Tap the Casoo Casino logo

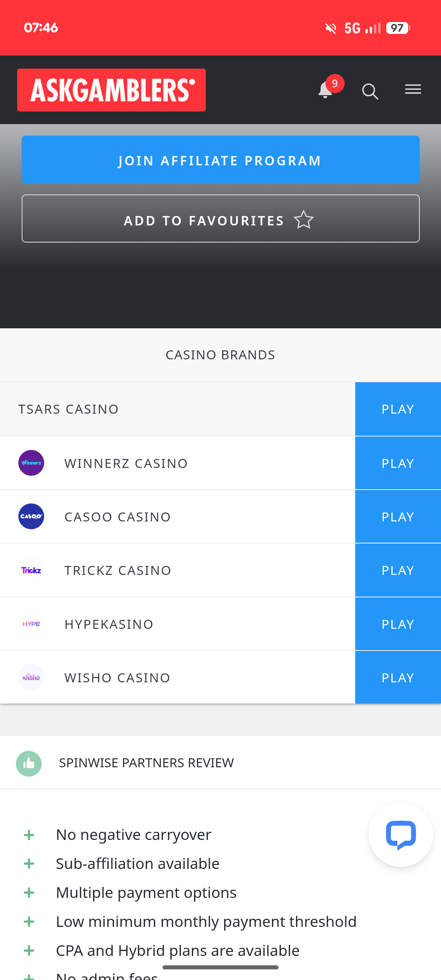[31, 517]
